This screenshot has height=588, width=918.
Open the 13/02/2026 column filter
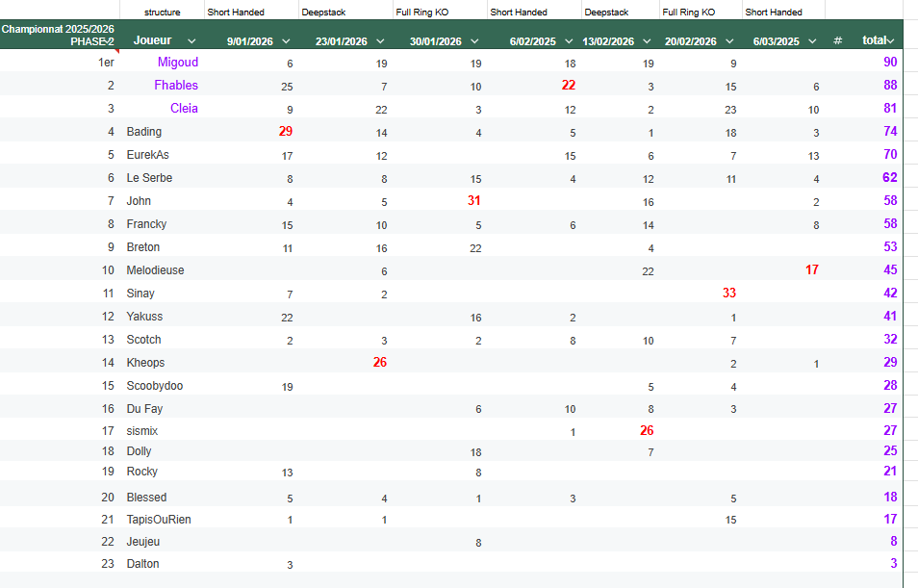(x=647, y=41)
